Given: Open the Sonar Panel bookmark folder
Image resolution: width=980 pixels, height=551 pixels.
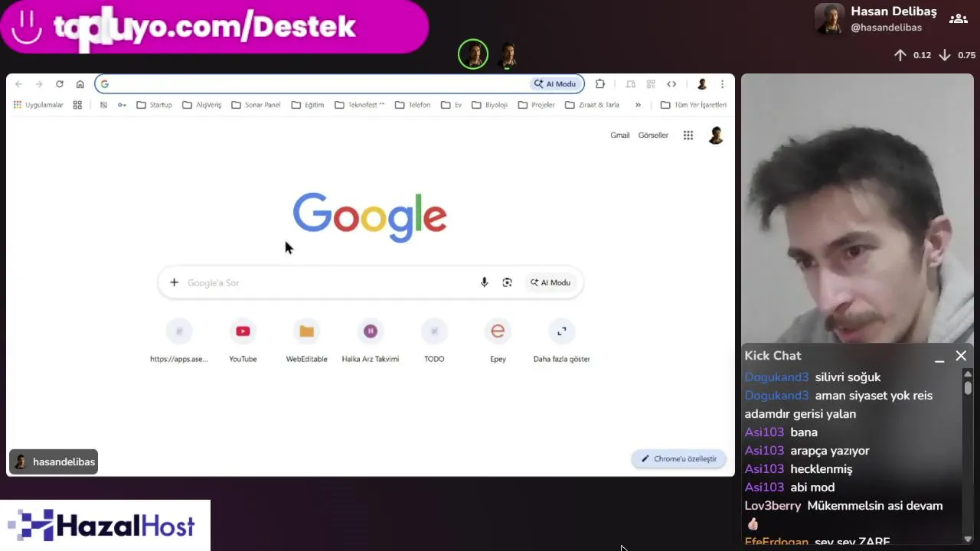Looking at the screenshot, I should click(256, 105).
